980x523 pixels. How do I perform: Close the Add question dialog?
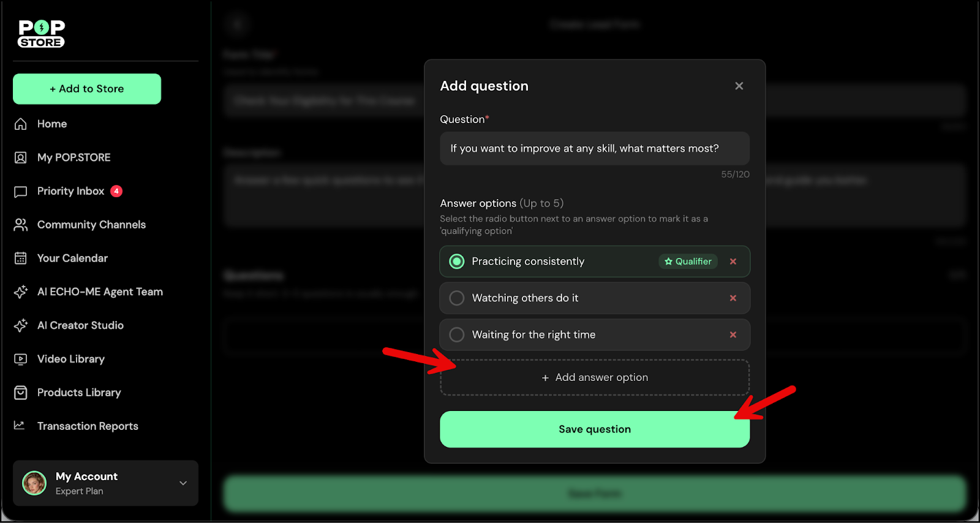tap(739, 86)
